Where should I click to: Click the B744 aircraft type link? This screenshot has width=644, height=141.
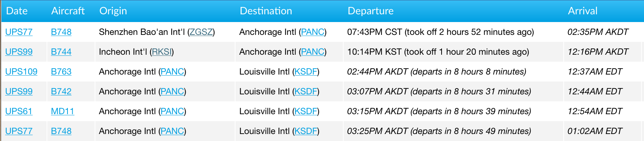61,52
